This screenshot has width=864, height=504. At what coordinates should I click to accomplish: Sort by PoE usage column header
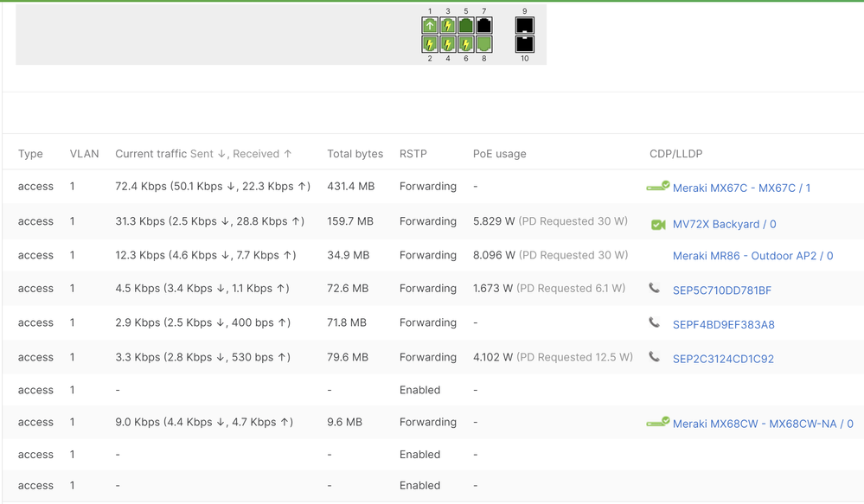(499, 154)
